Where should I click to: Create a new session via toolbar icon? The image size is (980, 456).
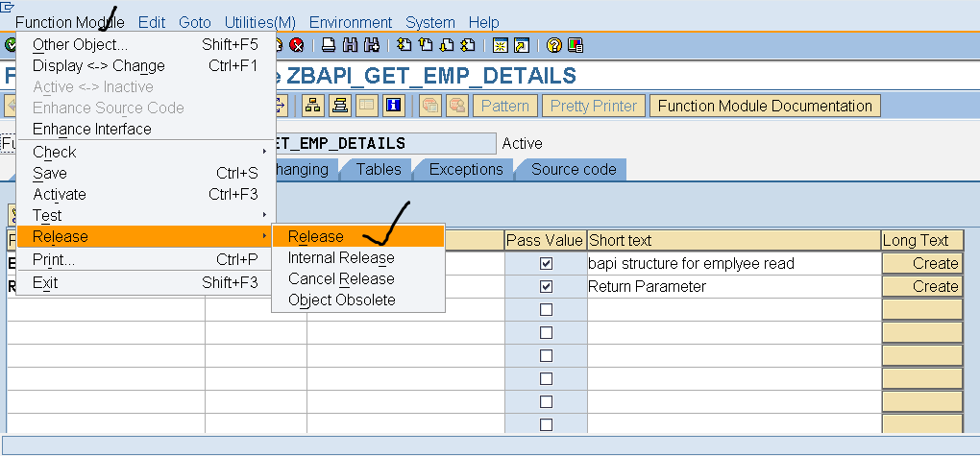(500, 45)
